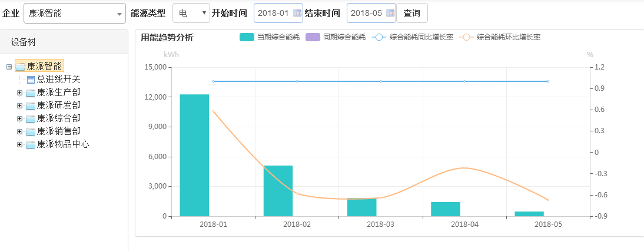
Task: Click the 康派智能 root folder icon
Action: (x=21, y=67)
